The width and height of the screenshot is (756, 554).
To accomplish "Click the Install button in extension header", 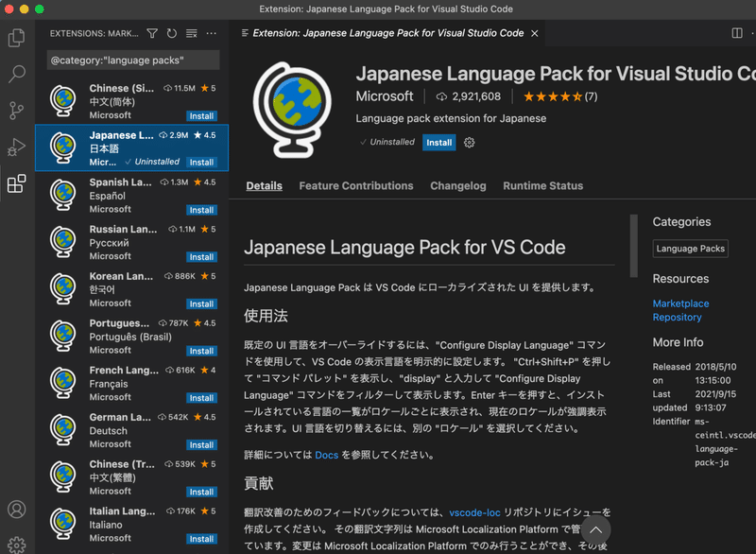I will coord(438,142).
